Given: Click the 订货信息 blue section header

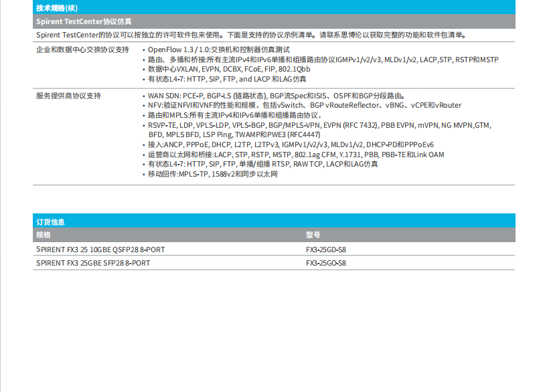Looking at the screenshot, I should [x=50, y=221].
